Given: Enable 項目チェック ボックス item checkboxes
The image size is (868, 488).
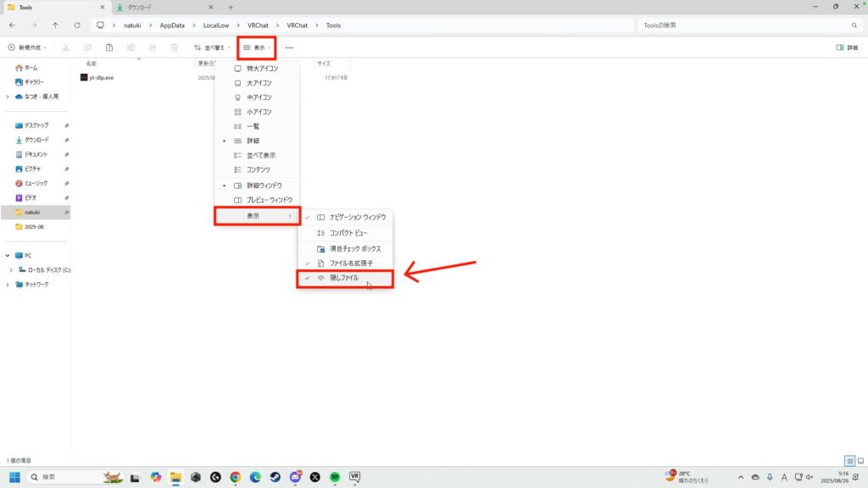Looking at the screenshot, I should pyautogui.click(x=355, y=249).
